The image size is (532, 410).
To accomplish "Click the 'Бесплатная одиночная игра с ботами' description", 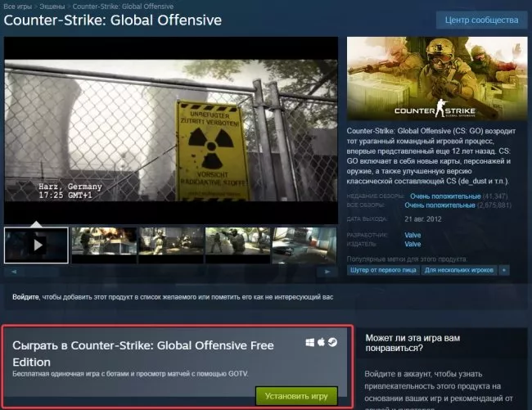I will pos(130,374).
